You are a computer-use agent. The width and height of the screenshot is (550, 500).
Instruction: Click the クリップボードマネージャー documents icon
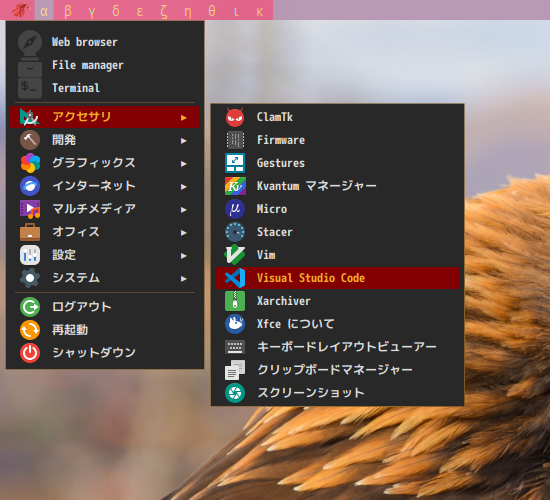tap(235, 370)
